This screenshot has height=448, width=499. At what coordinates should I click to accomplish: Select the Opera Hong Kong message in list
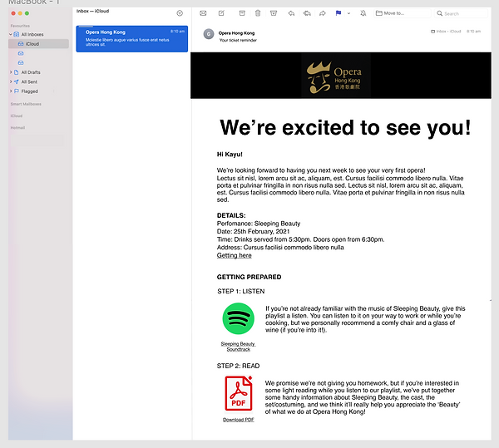tap(131, 39)
